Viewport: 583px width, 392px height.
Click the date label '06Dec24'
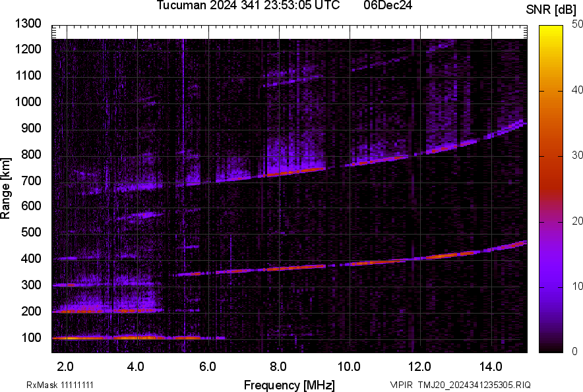point(388,5)
